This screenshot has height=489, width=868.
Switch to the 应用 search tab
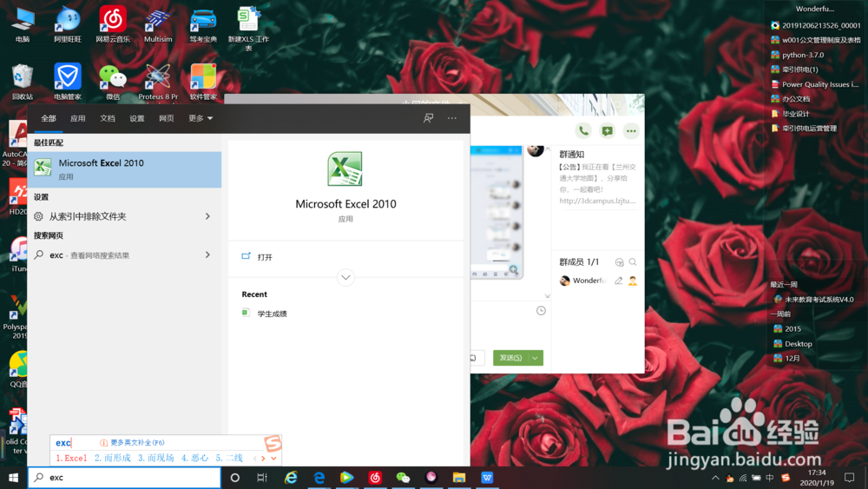(77, 118)
